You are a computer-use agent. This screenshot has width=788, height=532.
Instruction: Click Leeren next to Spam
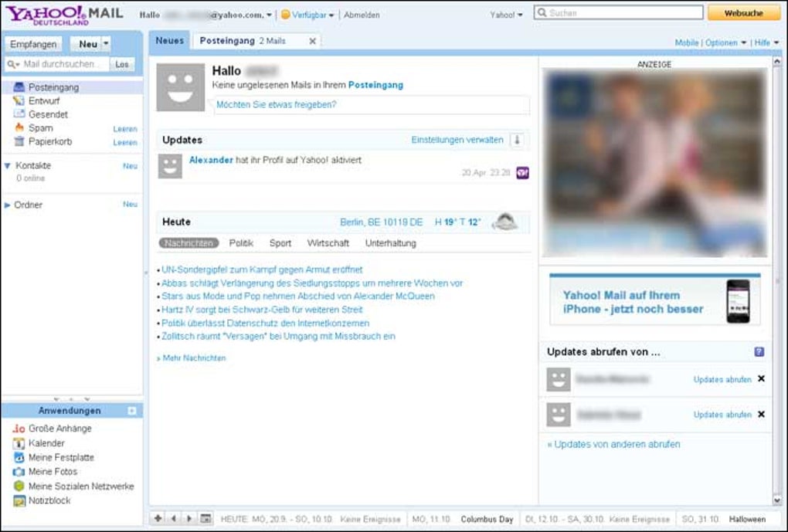[x=125, y=129]
